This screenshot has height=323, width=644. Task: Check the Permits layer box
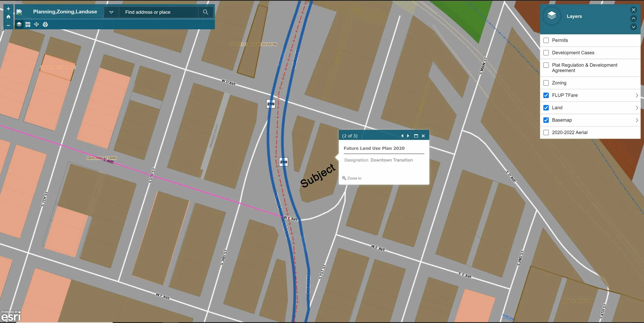(546, 40)
